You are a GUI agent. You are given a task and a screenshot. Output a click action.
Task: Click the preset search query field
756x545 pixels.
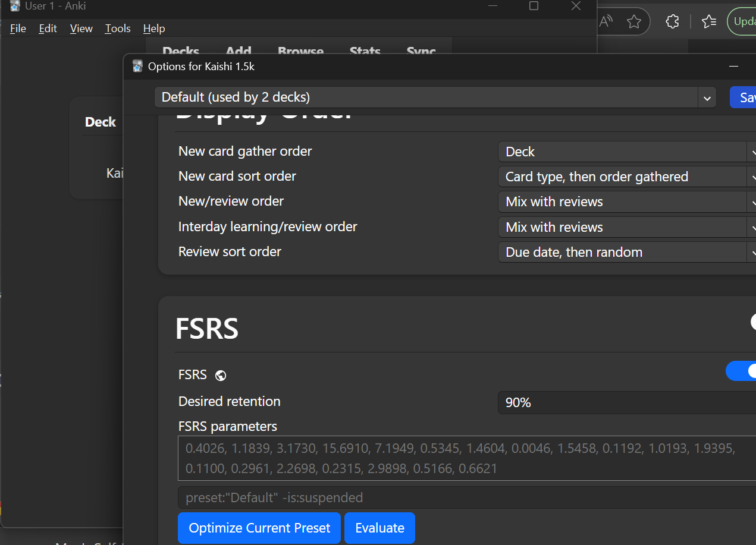[x=467, y=497]
